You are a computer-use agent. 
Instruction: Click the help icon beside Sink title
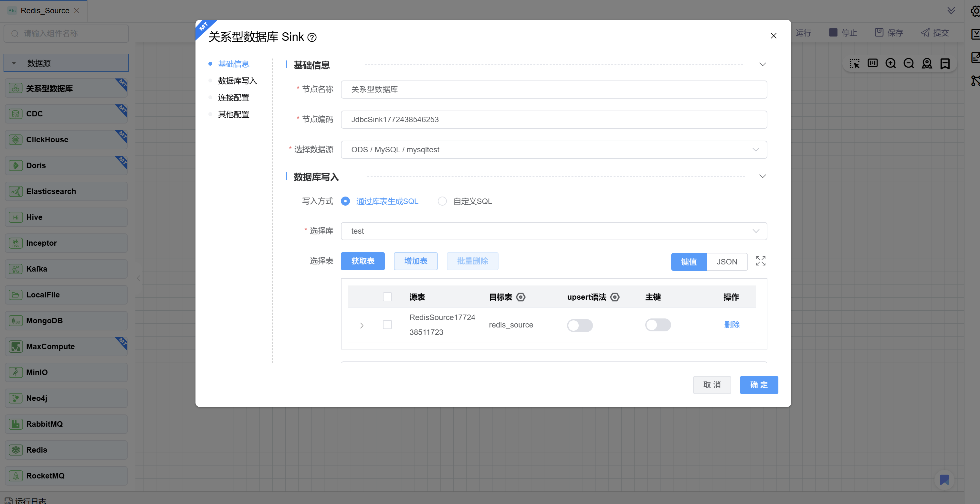point(312,37)
